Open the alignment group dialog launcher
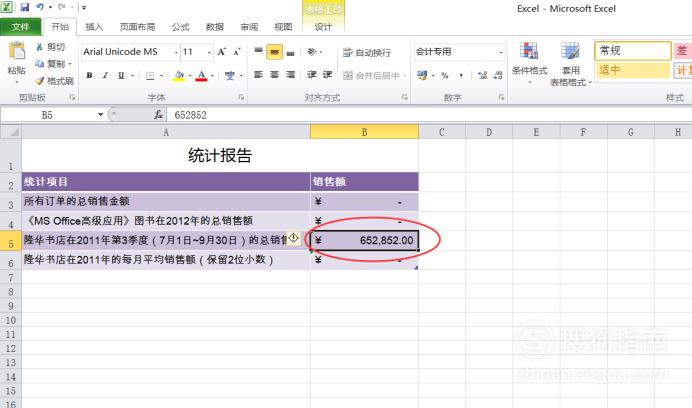This screenshot has height=408, width=692. pyautogui.click(x=404, y=98)
